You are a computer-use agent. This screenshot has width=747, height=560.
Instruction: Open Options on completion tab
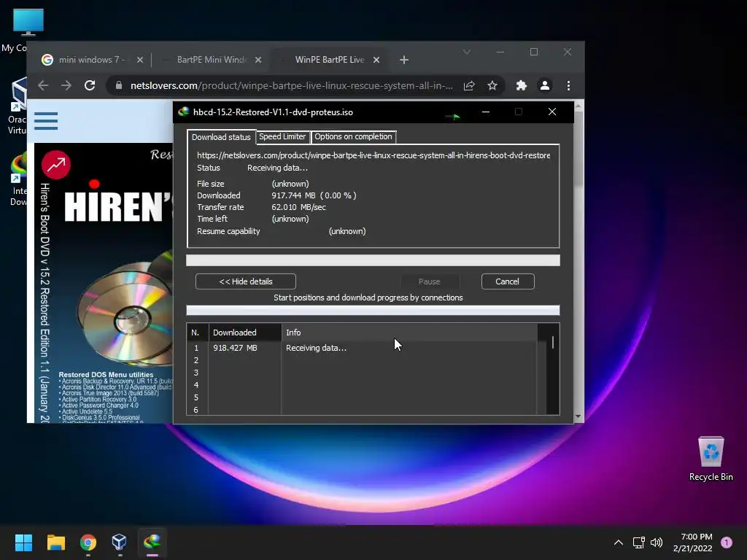pos(353,136)
